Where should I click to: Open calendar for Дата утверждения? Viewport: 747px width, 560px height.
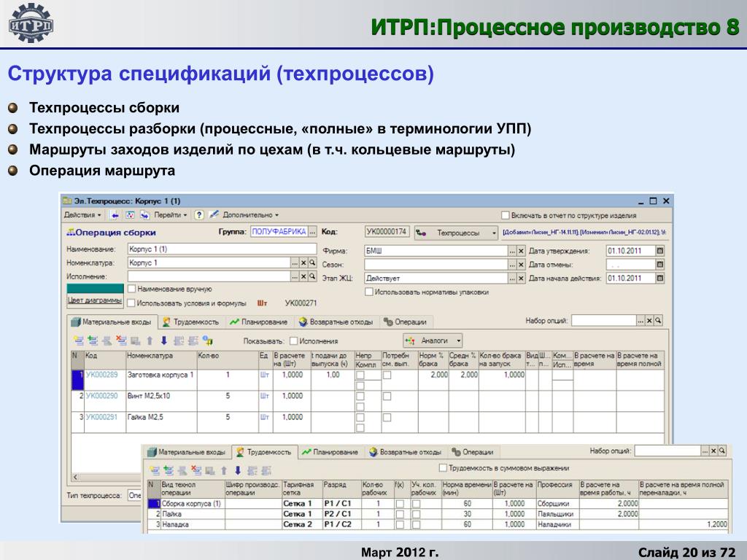(659, 251)
